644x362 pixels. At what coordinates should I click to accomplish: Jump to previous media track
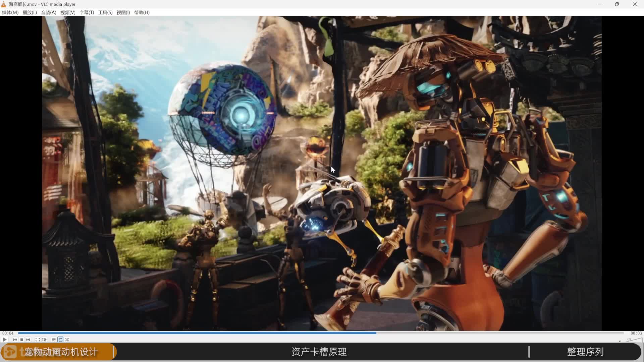[15, 340]
